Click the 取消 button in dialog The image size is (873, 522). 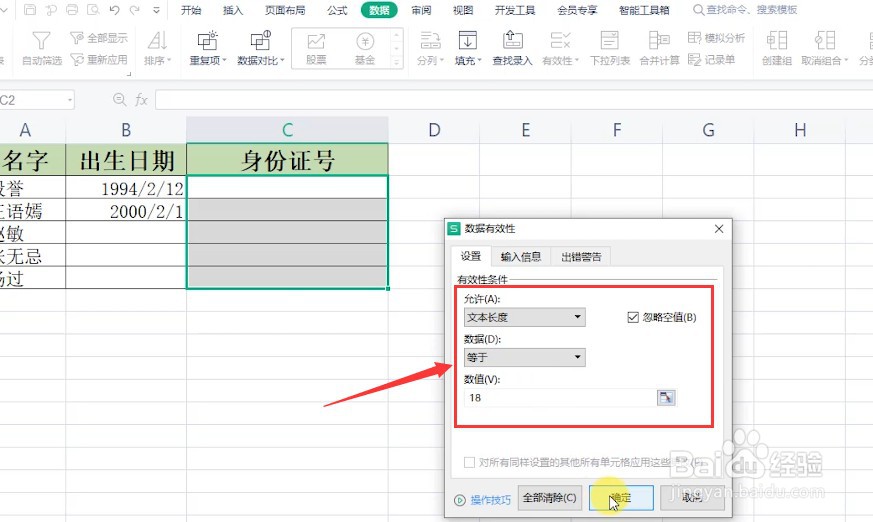(692, 498)
